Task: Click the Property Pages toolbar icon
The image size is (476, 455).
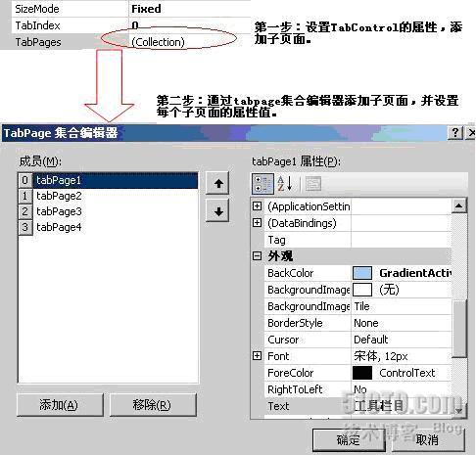Action: [313, 184]
